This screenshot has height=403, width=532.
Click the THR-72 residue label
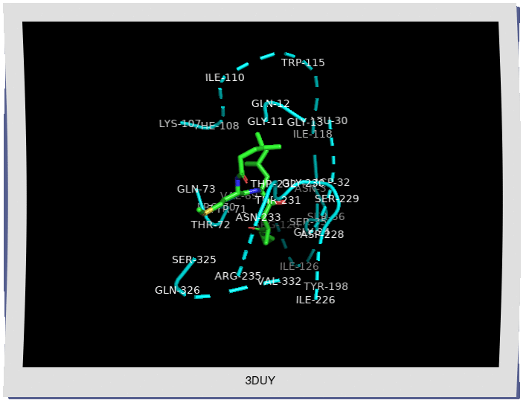click(211, 225)
